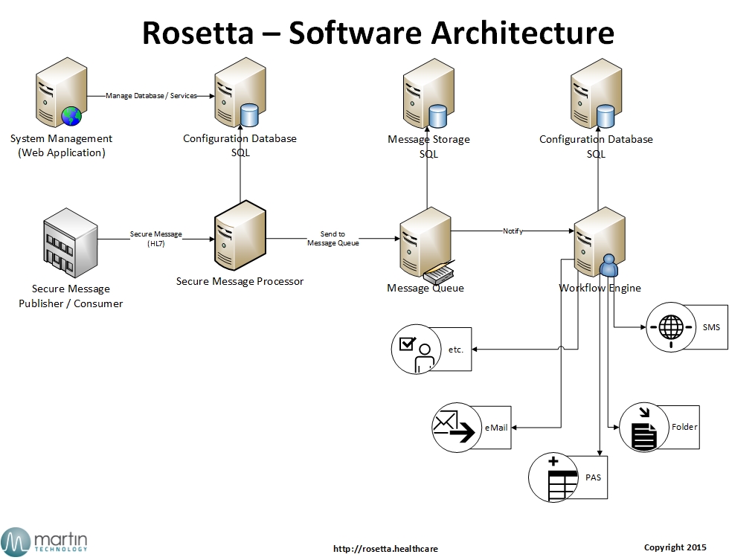
Task: Select the user badge on Workflow Engine
Action: tap(608, 265)
